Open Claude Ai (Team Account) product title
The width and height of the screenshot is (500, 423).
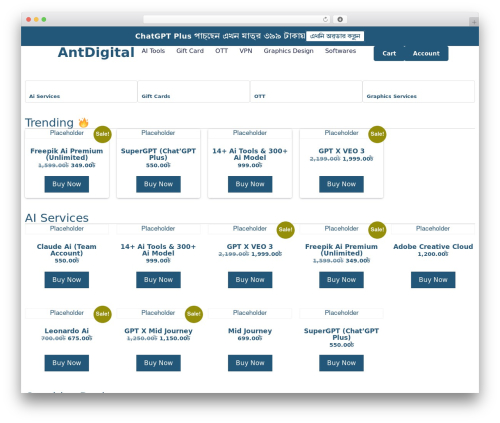(x=67, y=250)
